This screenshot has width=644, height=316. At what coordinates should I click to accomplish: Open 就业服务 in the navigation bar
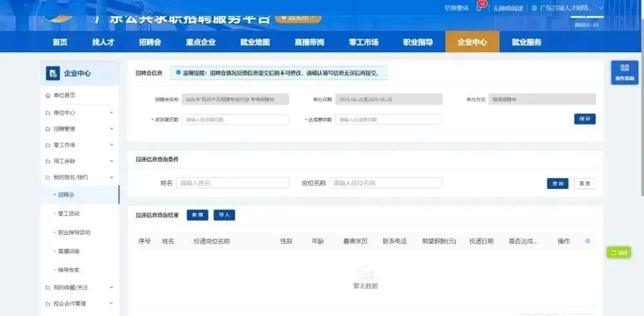pos(527,42)
